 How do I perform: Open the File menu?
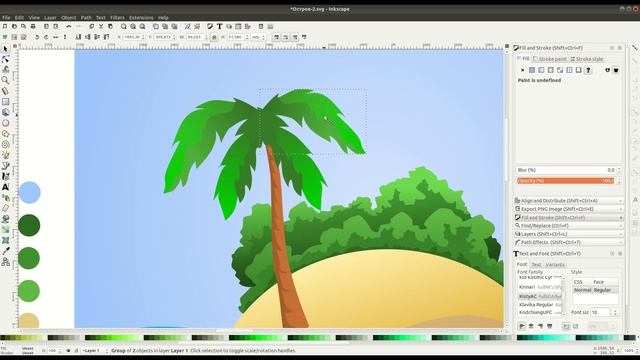pyautogui.click(x=6, y=18)
